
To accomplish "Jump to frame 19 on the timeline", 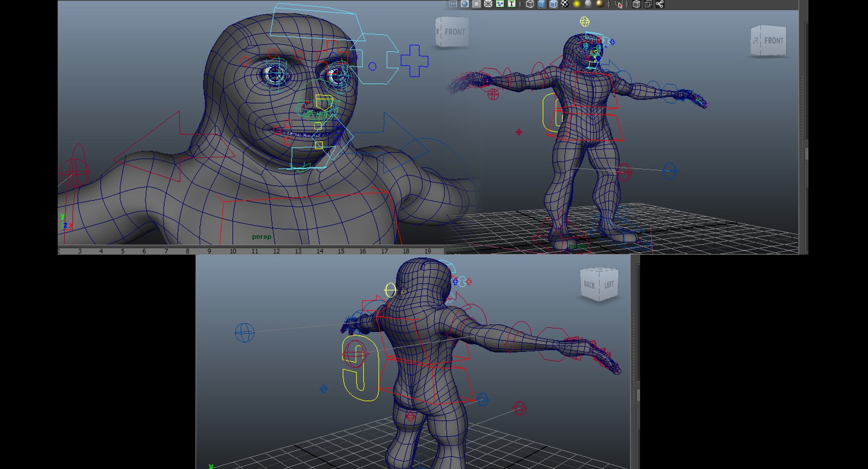I will (x=428, y=251).
